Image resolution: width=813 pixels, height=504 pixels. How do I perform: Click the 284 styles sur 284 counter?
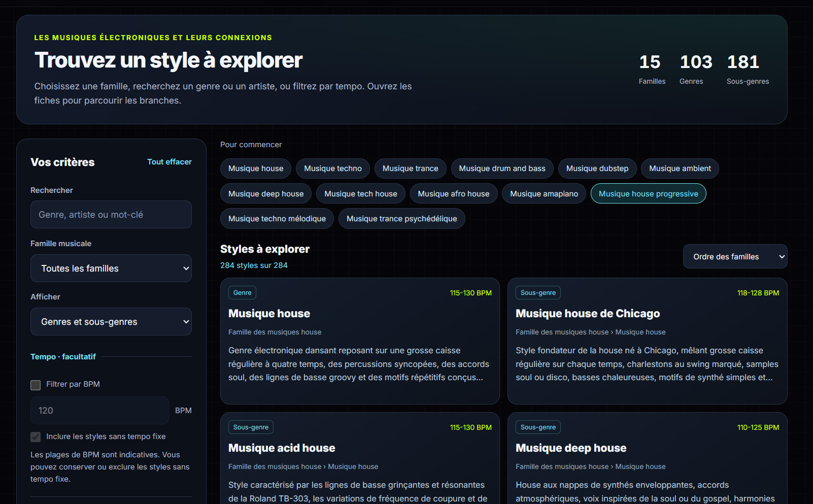254,265
